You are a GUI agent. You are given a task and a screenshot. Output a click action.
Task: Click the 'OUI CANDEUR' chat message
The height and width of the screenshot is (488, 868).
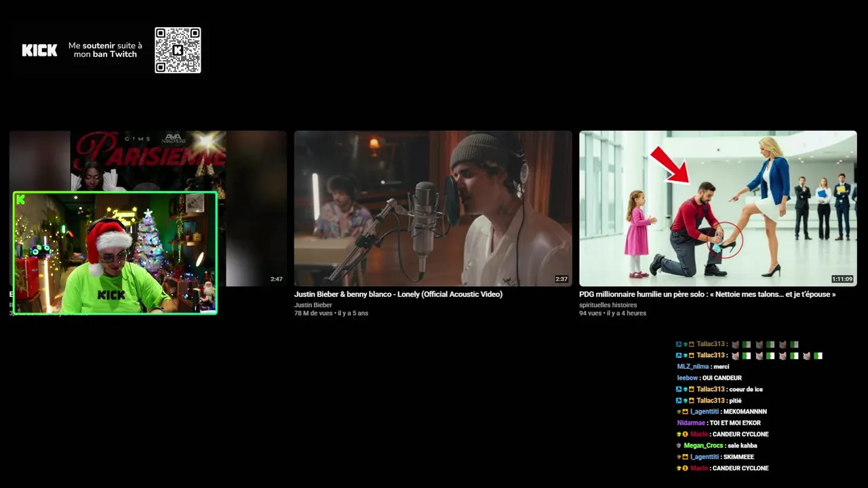722,378
